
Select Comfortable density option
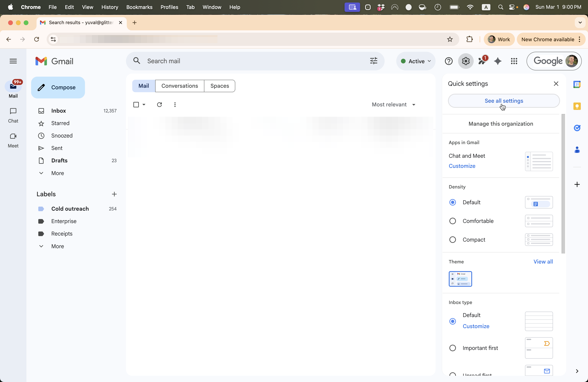[x=452, y=221]
